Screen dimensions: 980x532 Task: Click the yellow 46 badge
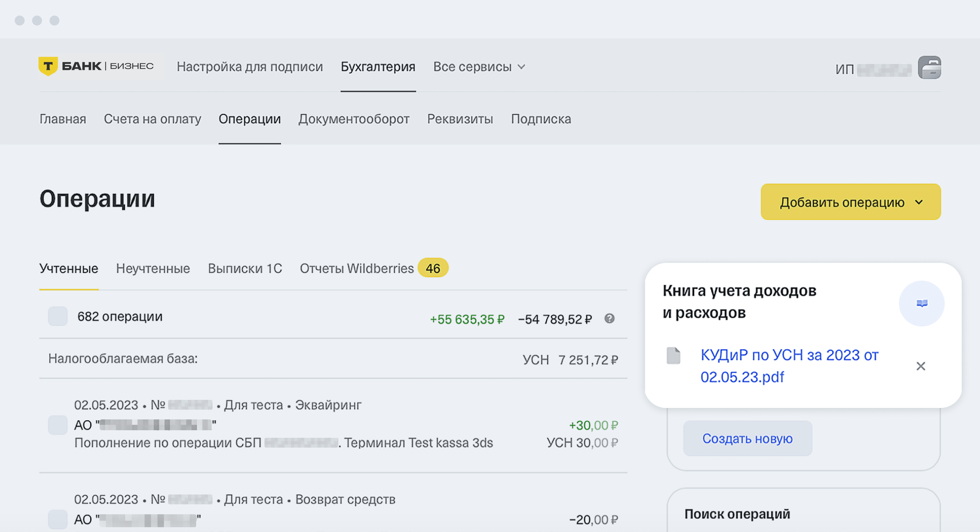[x=433, y=268]
